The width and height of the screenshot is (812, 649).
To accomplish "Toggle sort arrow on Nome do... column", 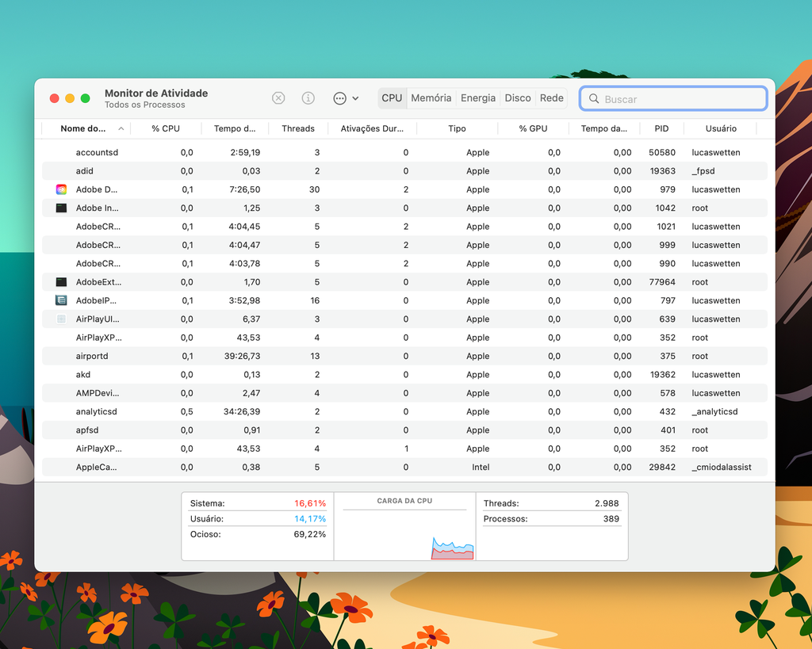I will 121,128.
